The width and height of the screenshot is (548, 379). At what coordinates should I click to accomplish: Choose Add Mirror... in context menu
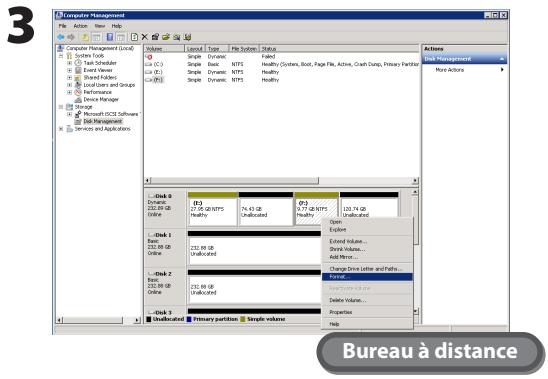click(367, 257)
